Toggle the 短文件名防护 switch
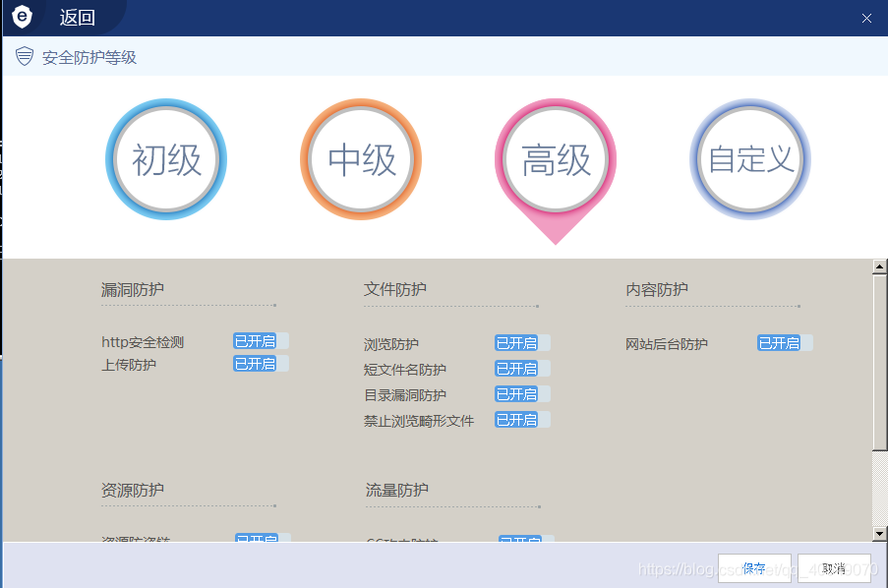This screenshot has height=588, width=888. click(522, 369)
